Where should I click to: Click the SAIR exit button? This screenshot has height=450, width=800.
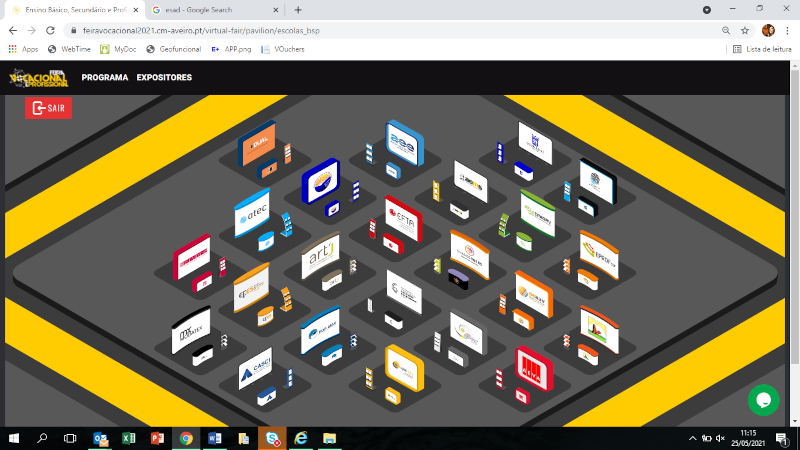pyautogui.click(x=48, y=108)
